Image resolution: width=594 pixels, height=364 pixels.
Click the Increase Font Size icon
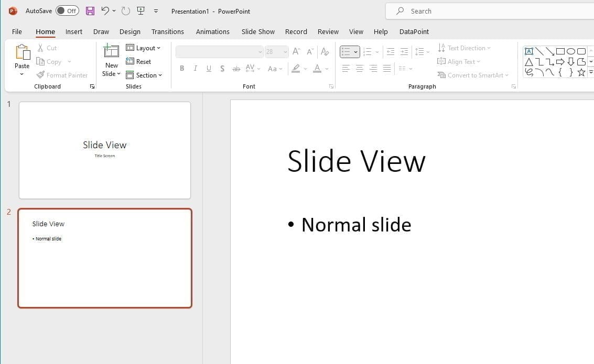(x=296, y=51)
